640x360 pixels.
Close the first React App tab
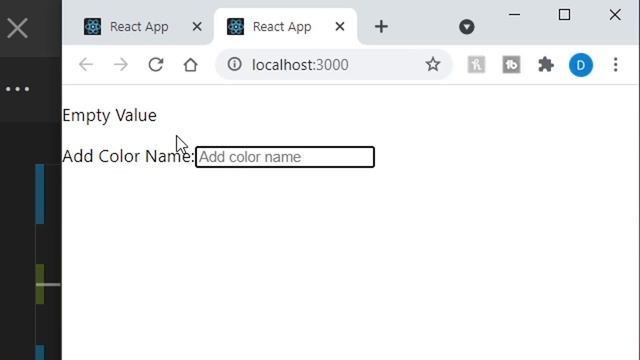point(197,27)
